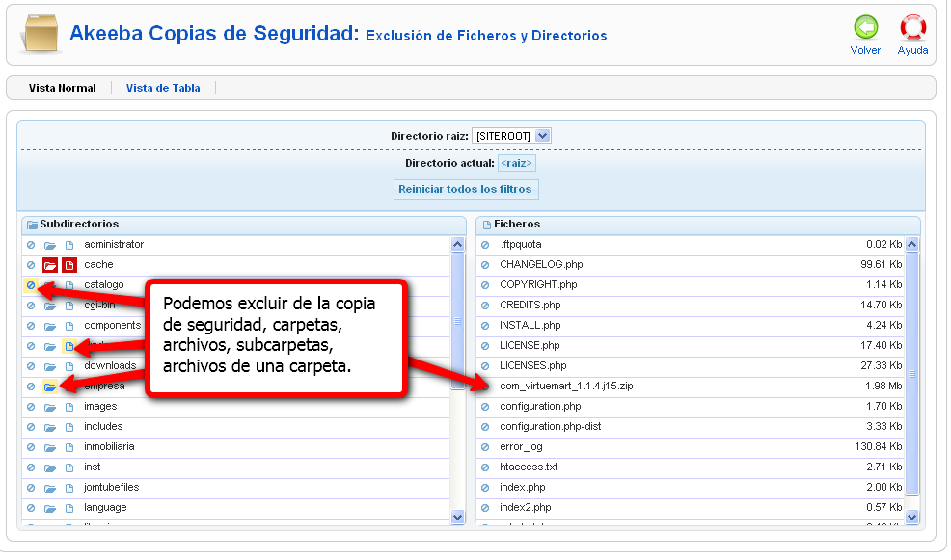The width and height of the screenshot is (951, 560).
Task: Click skip-files page icon for components
Action: [69, 327]
